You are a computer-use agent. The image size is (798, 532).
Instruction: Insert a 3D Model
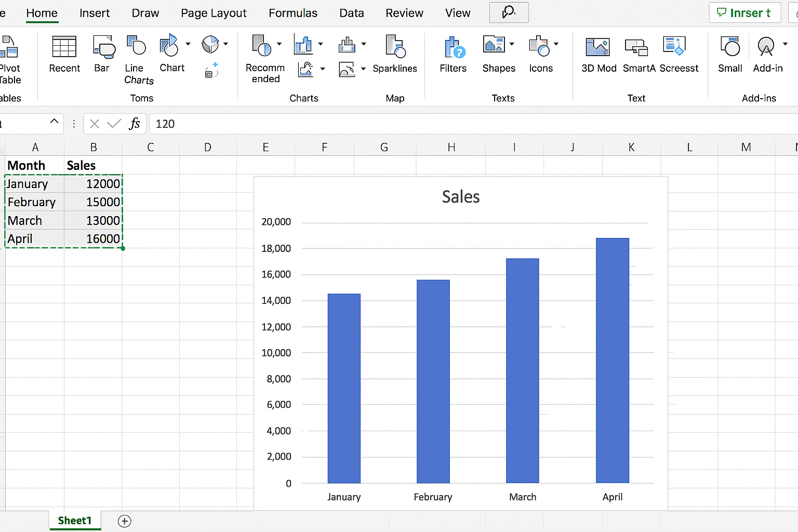(597, 47)
